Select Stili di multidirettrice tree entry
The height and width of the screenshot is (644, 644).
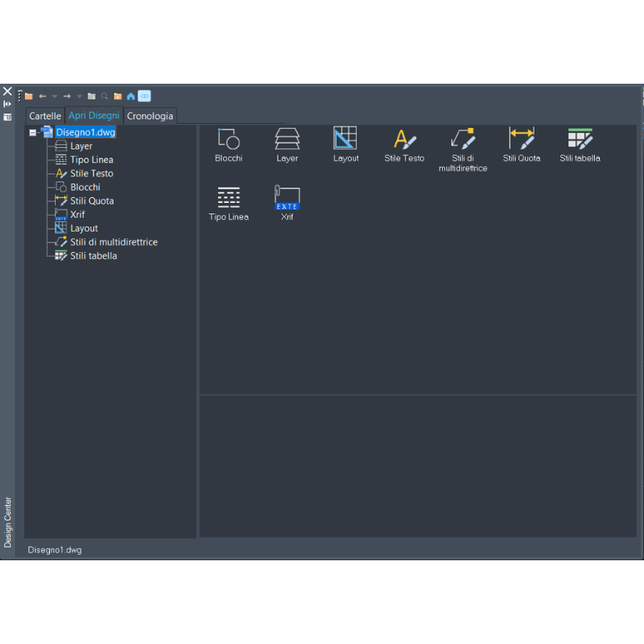114,242
